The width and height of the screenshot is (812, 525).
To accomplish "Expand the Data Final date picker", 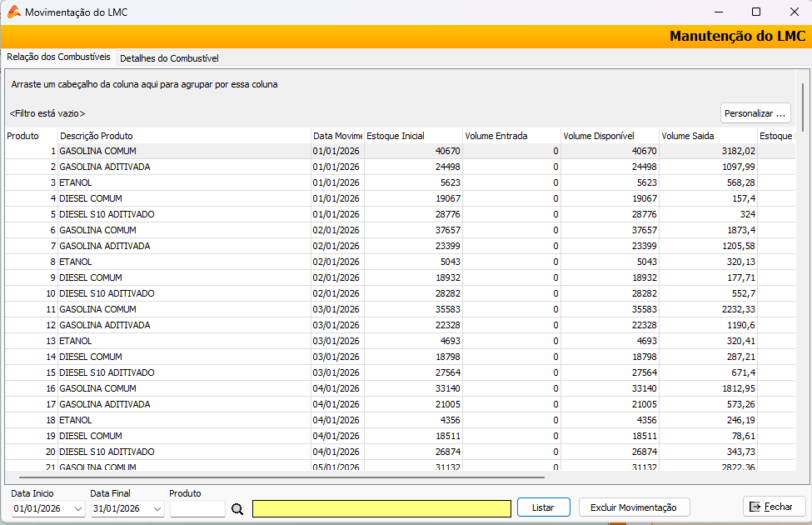I will coord(158,508).
